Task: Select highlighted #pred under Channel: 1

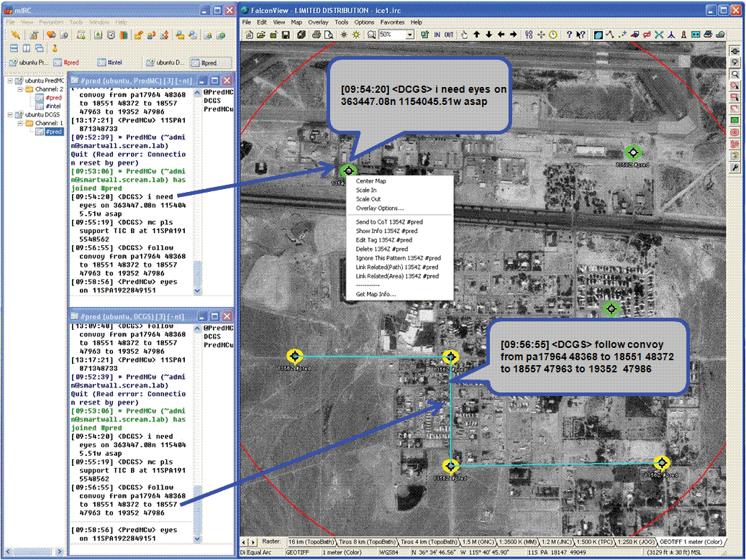Action: coord(54,132)
